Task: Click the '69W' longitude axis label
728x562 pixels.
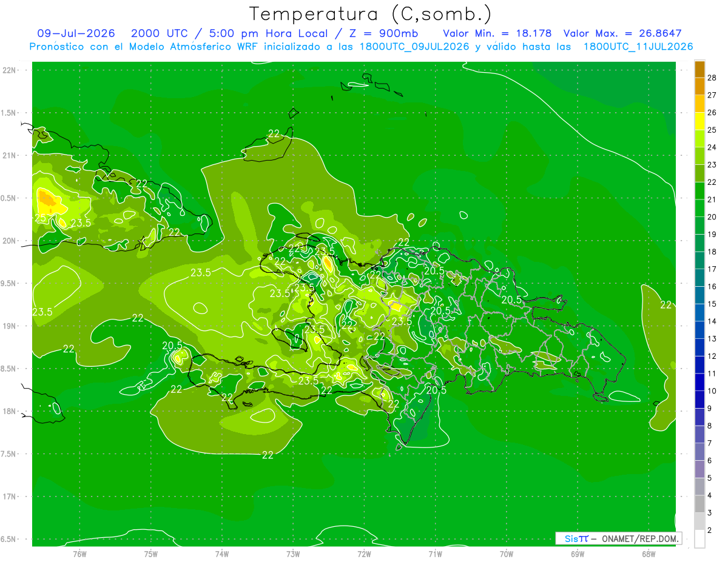Action: 578,554
